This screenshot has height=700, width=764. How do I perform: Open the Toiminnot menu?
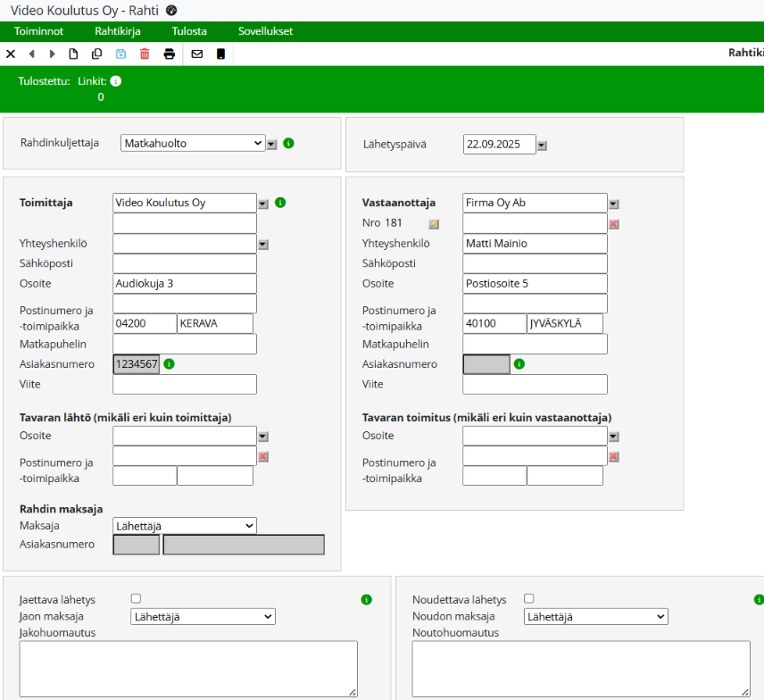pos(38,31)
